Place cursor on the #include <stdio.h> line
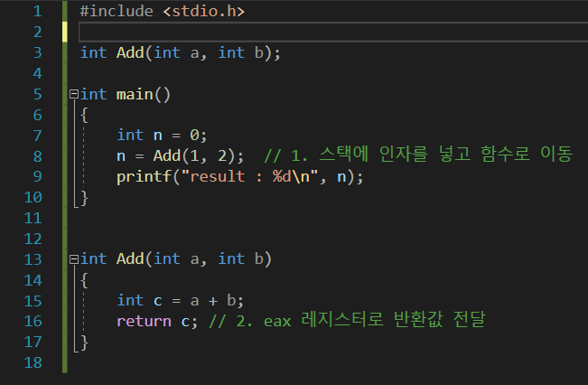The image size is (588, 385). pyautogui.click(x=162, y=11)
